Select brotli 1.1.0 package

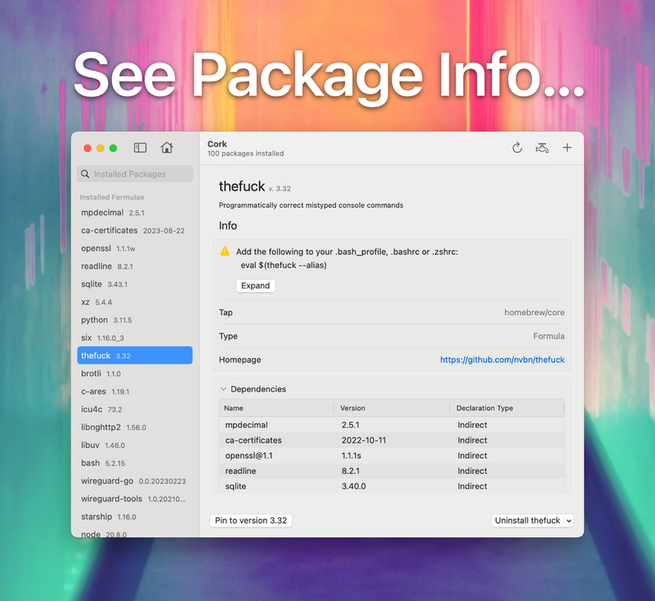(x=135, y=374)
